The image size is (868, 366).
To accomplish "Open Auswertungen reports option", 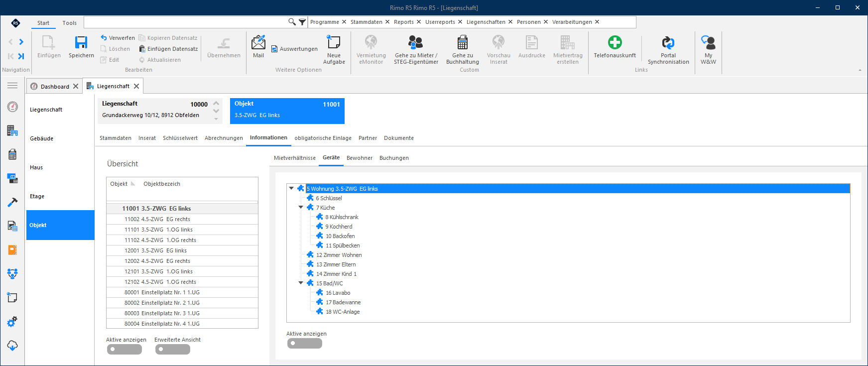I will 294,49.
